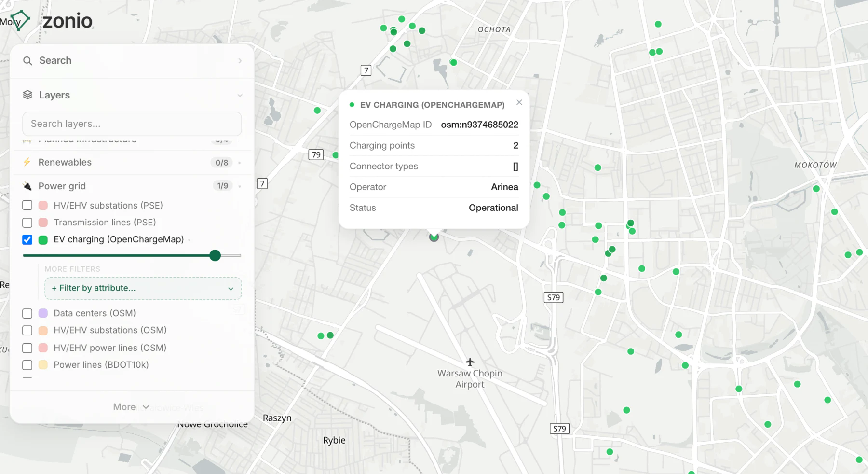
Task: Focus the Search layers input field
Action: click(132, 124)
